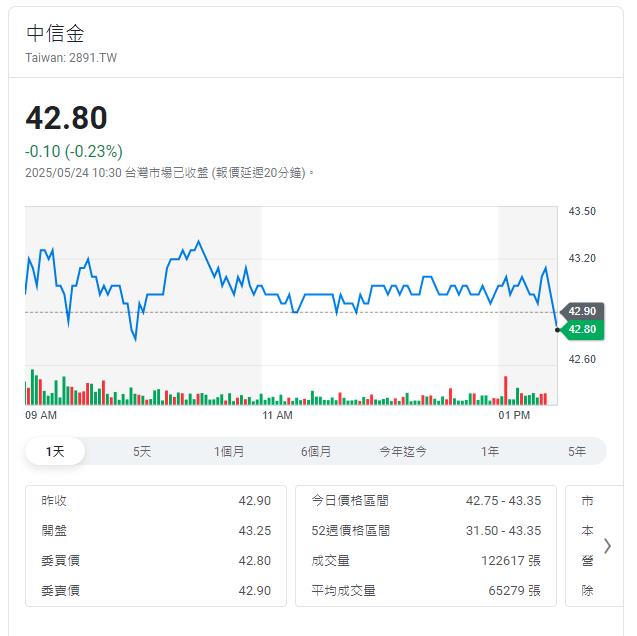
Task: Click the tall red volume bar near 01 PM
Action: [x=506, y=391]
